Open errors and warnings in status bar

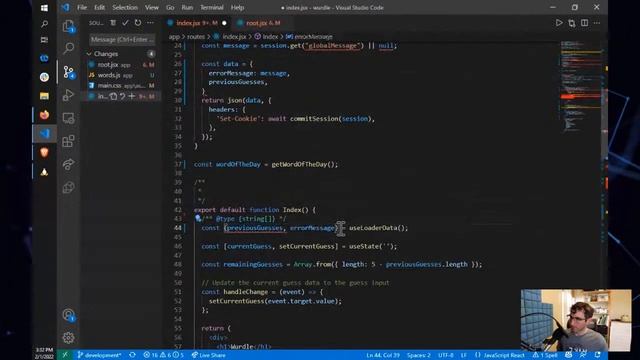click(163, 355)
